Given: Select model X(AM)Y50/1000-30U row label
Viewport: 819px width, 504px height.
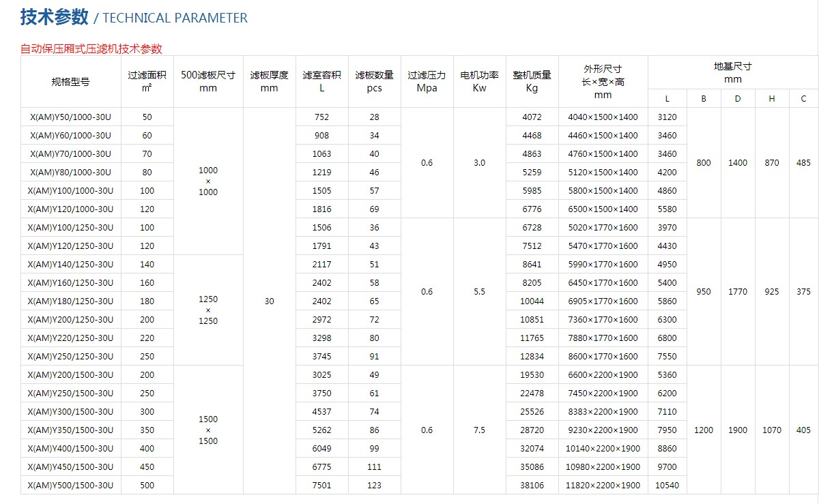Looking at the screenshot, I should pos(70,117).
